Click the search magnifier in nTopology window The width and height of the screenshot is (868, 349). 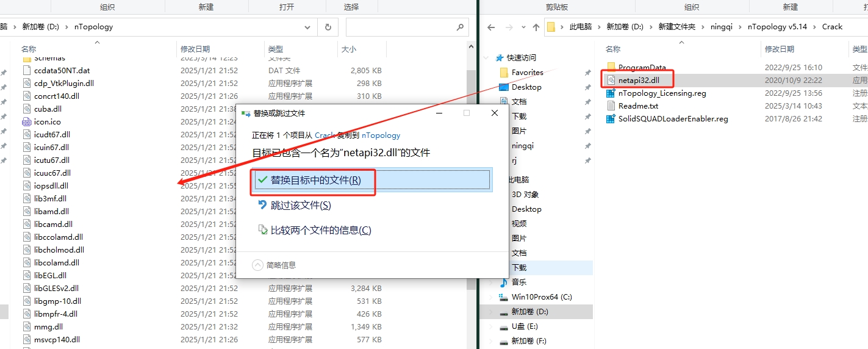coord(461,27)
